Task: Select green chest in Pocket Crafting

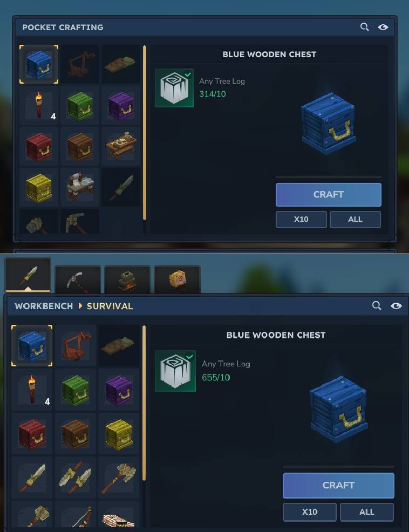Action: 80,106
